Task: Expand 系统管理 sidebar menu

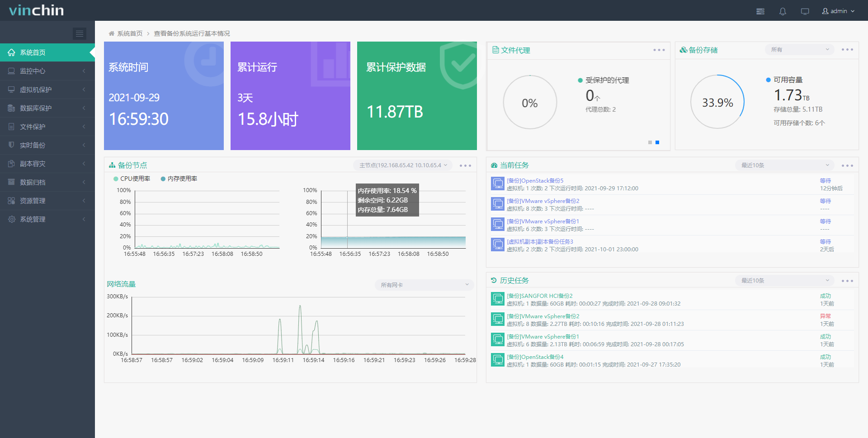Action: tap(47, 219)
